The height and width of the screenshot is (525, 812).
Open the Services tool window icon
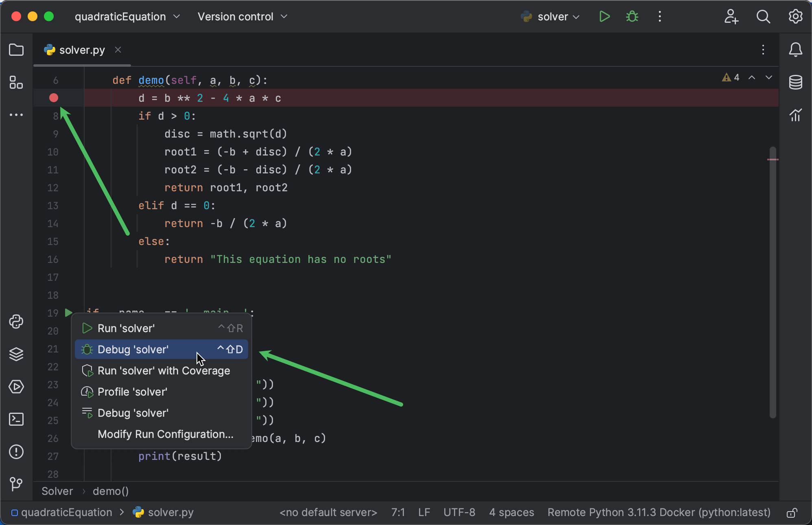[16, 387]
